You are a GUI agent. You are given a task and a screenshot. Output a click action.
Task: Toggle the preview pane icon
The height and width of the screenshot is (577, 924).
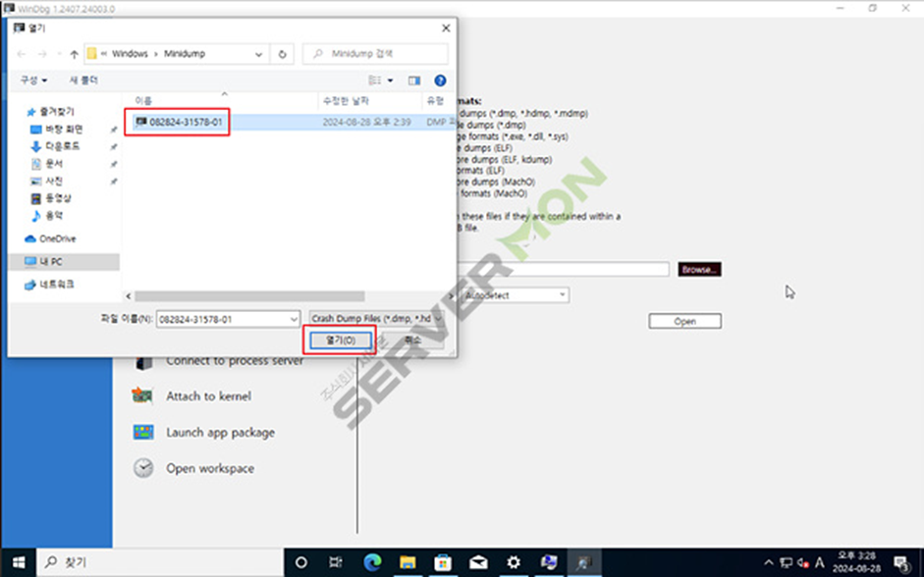[x=414, y=80]
